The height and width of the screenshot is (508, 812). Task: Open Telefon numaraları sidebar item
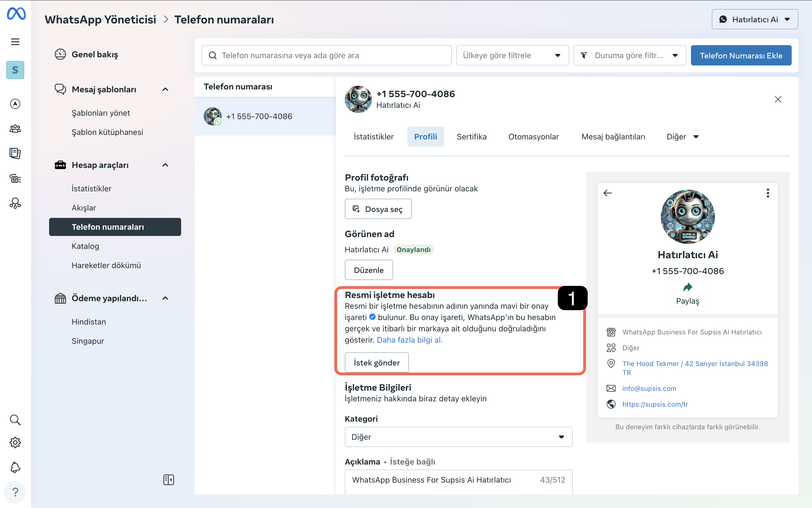pos(115,227)
